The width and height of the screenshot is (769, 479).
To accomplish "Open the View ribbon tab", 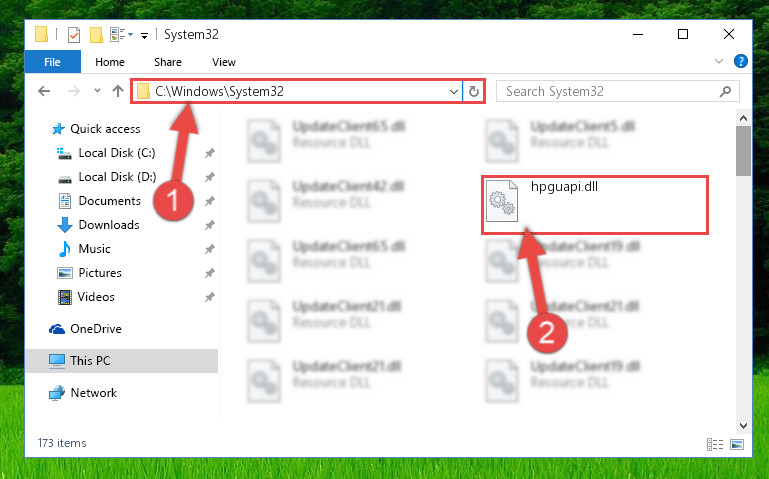I will (224, 62).
